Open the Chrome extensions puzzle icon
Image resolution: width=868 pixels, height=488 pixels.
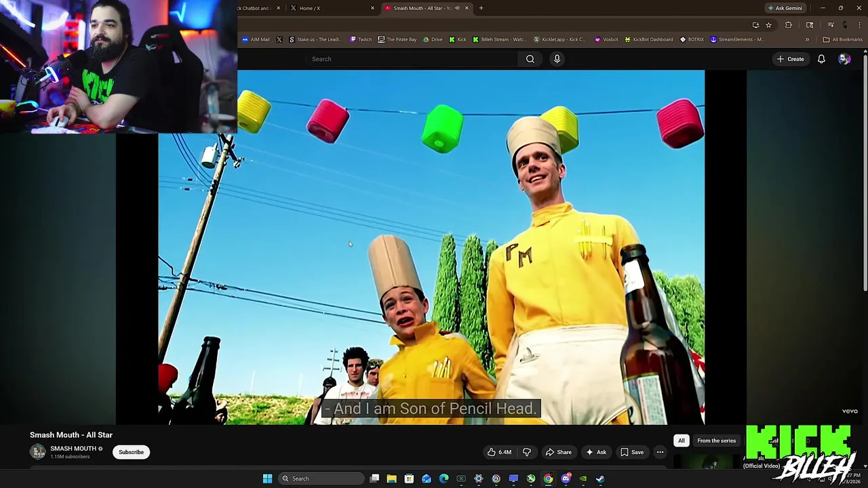(x=788, y=25)
